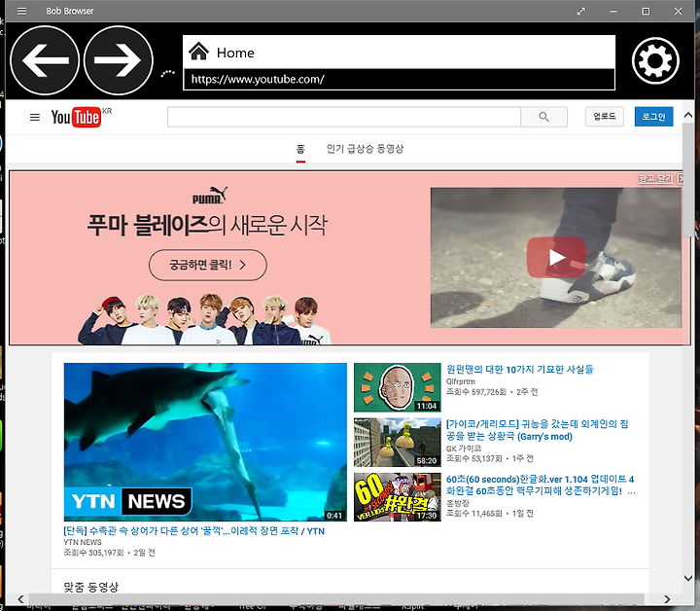Open the YouTube guide hamburger menu
The image size is (700, 611).
[35, 118]
